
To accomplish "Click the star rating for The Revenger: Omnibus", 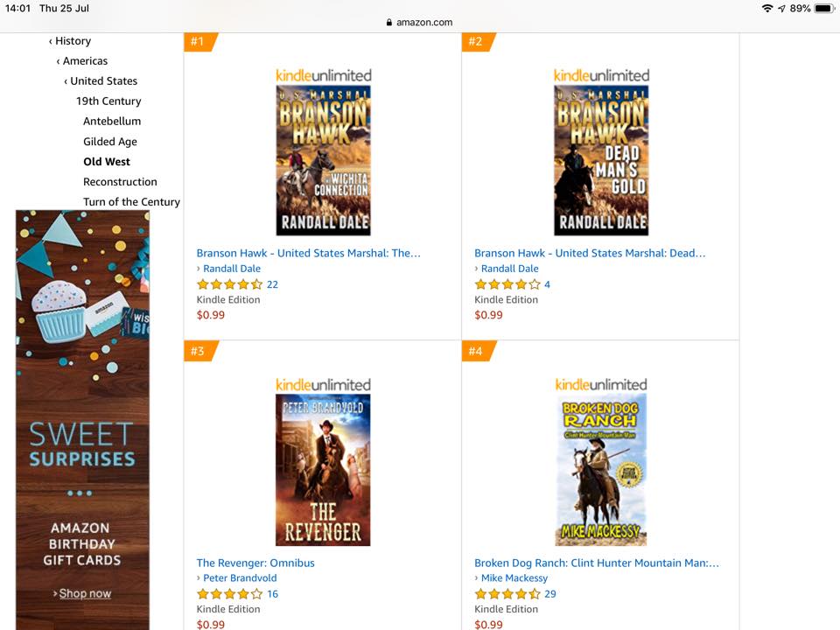I will click(x=230, y=593).
